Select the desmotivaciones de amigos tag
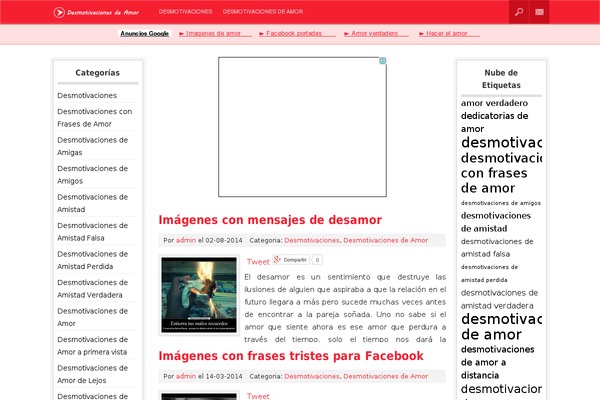The height and width of the screenshot is (400, 600). point(501,203)
